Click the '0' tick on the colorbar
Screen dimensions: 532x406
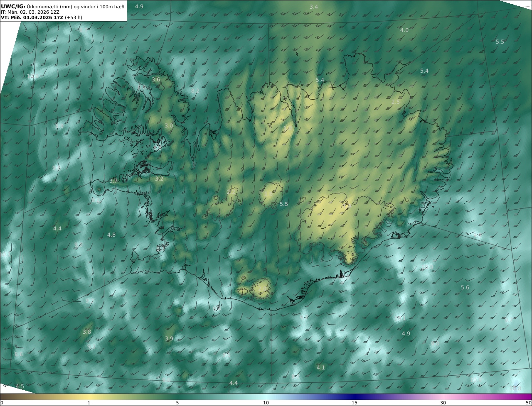pos(1,403)
